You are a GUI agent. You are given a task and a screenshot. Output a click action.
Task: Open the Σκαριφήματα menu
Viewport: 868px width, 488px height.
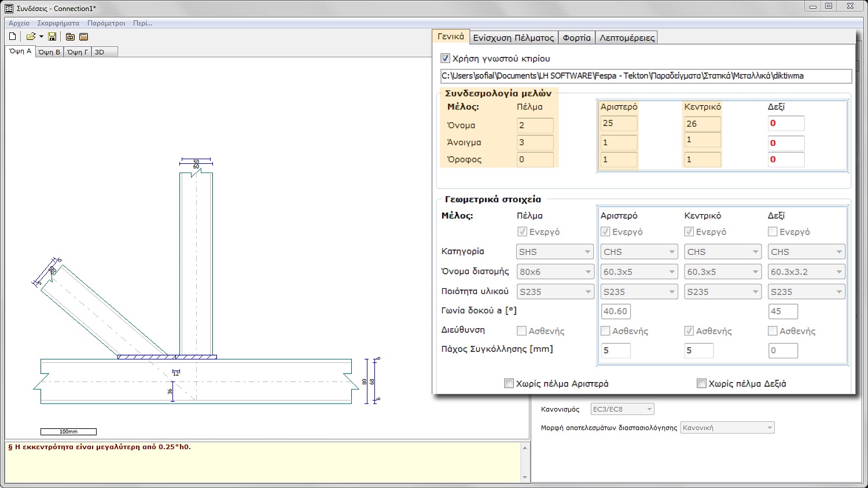click(58, 23)
